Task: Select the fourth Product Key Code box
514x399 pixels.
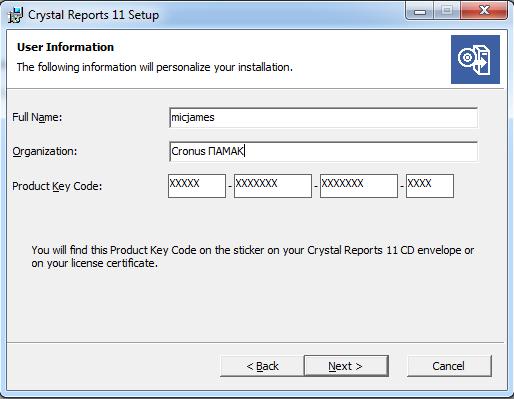Action: (430, 186)
